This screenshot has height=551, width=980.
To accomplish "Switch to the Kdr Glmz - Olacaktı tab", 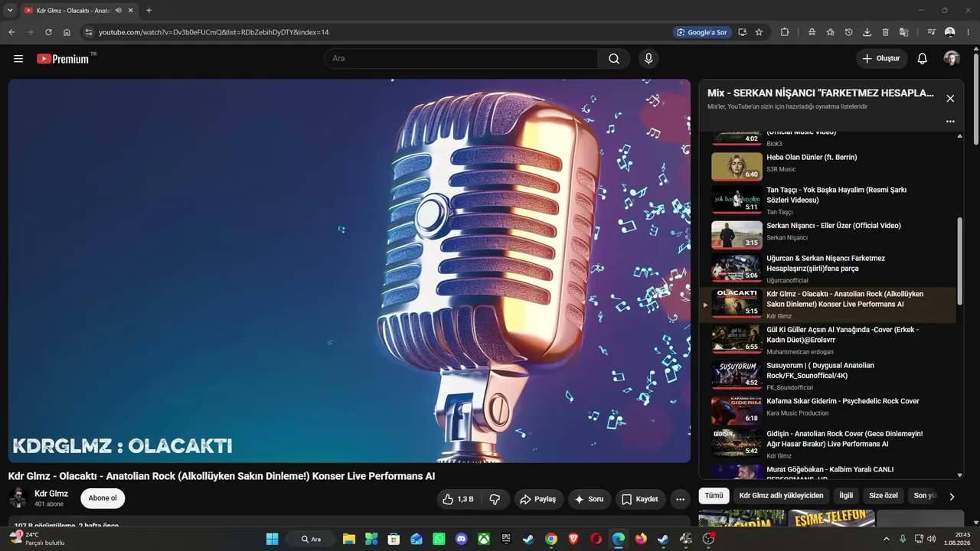I will [73, 11].
